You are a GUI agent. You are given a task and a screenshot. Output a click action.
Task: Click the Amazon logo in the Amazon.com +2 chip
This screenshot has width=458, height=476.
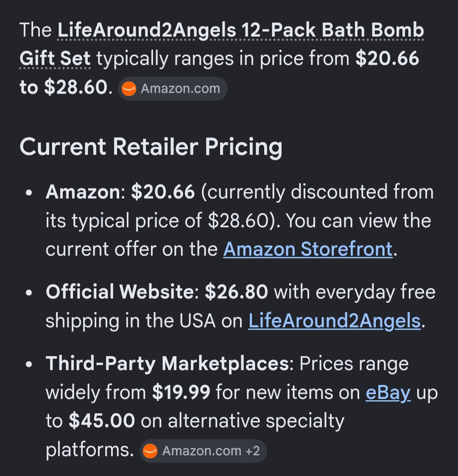(x=150, y=451)
